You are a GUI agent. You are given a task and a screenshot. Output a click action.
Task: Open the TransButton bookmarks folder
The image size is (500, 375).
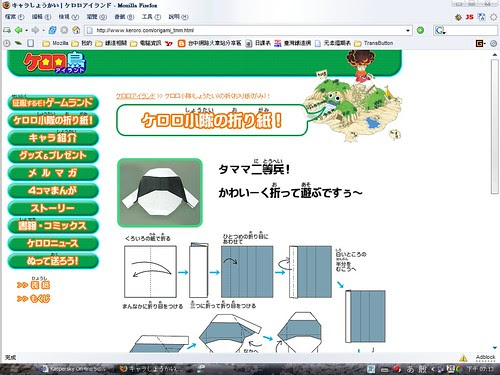click(374, 43)
